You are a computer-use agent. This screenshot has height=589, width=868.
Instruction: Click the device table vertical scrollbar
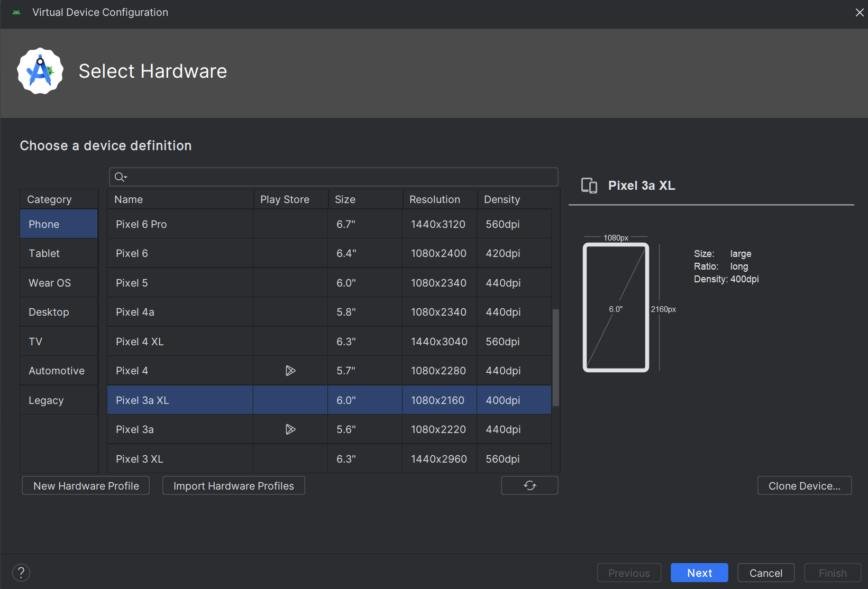click(555, 357)
